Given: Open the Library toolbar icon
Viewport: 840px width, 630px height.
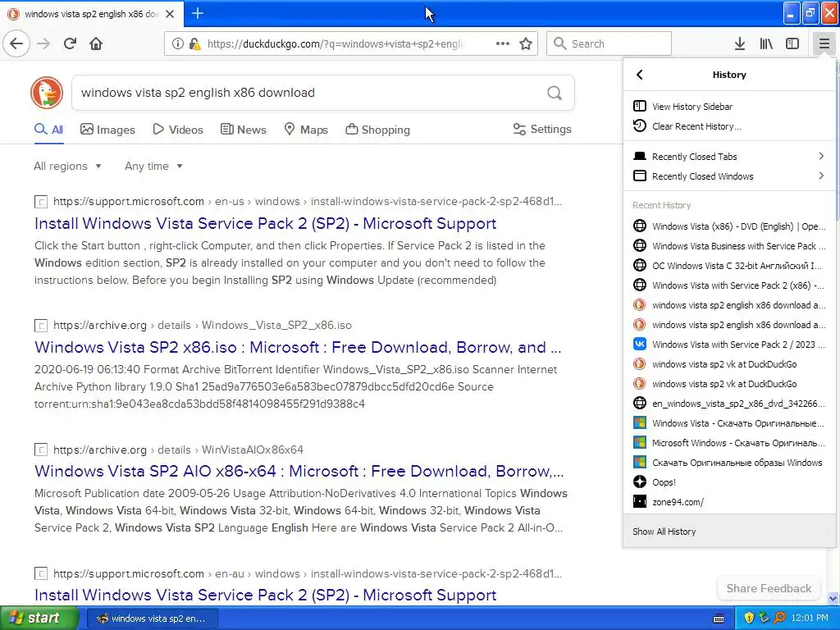Looking at the screenshot, I should tap(766, 43).
